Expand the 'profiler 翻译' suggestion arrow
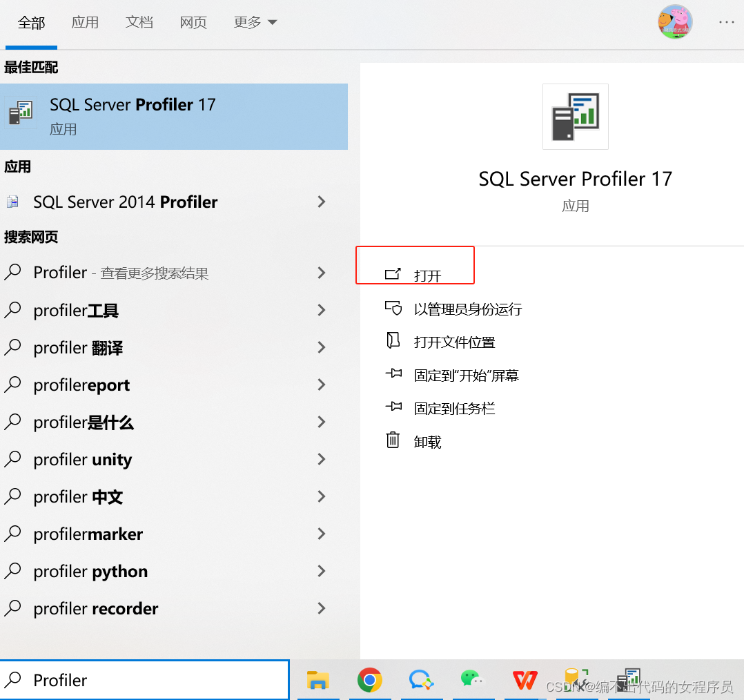The image size is (744, 700). click(x=322, y=347)
